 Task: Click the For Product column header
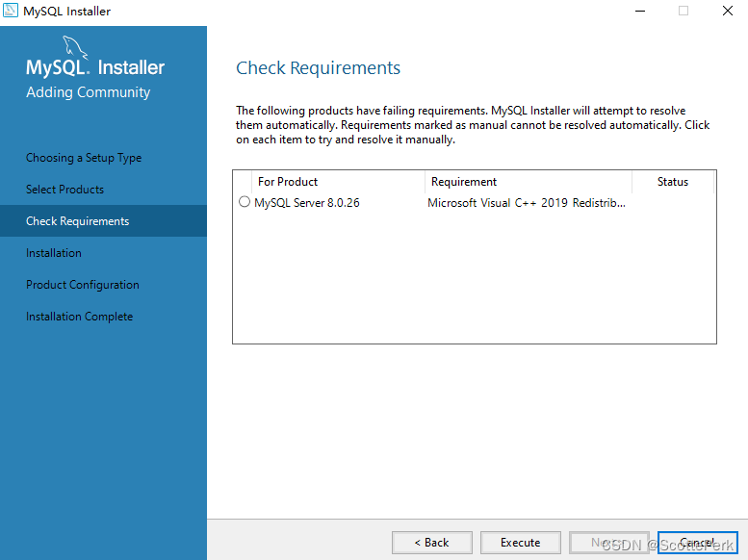click(338, 182)
